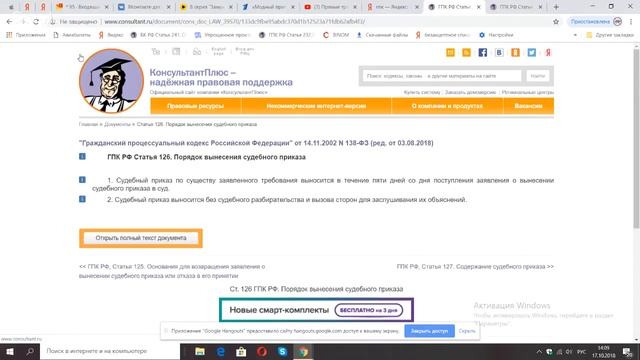Open the browser's three-dot menu

click(631, 22)
